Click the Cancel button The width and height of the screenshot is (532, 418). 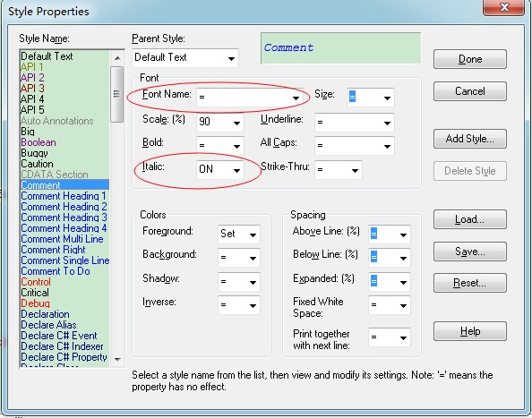470,91
